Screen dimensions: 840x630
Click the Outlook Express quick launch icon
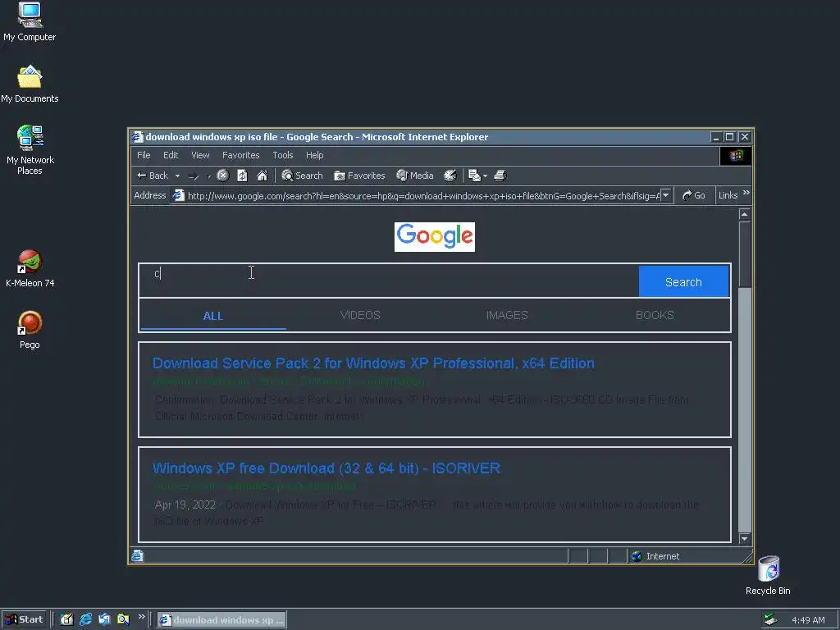click(x=104, y=619)
